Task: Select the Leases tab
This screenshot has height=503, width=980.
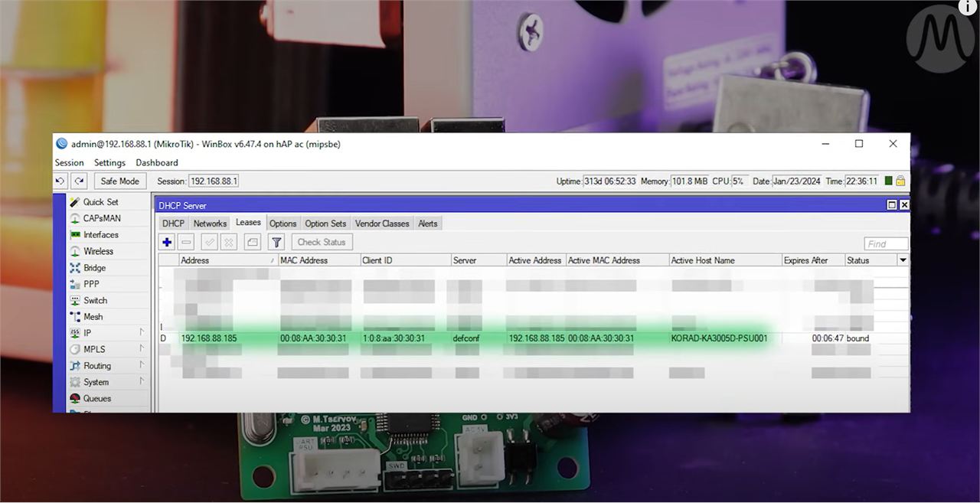Action: 248,223
